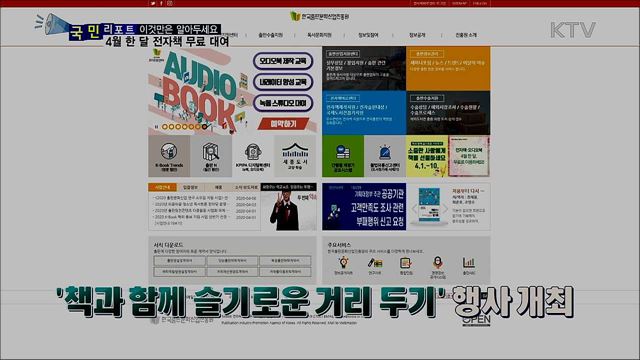The width and height of the screenshot is (640, 360).
Task: Open the Instagram icon in the top bar
Action: click(170, 3)
